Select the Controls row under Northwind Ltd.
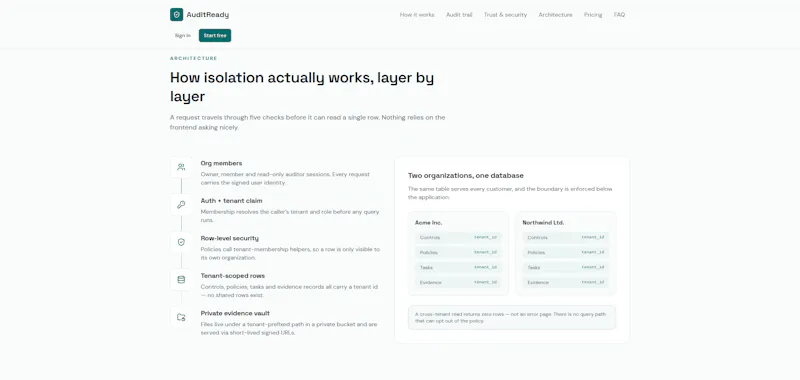 click(566, 238)
